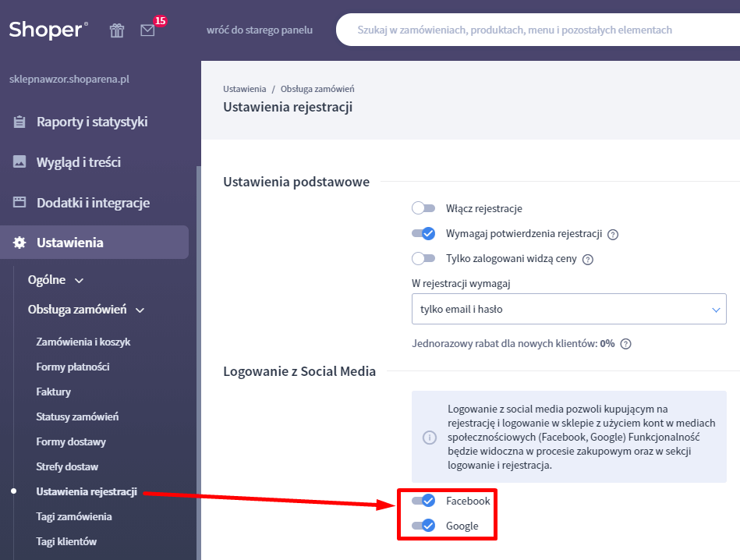
Task: Enable the Włącz rejestracje toggle
Action: [x=423, y=208]
